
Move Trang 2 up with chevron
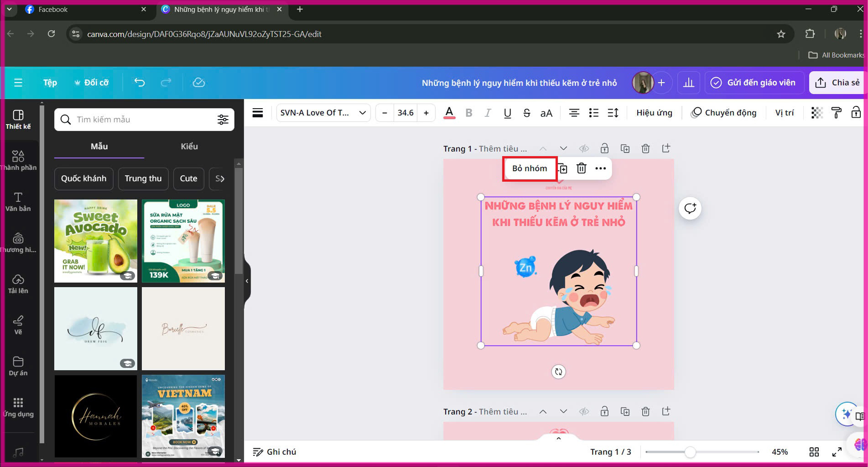543,412
